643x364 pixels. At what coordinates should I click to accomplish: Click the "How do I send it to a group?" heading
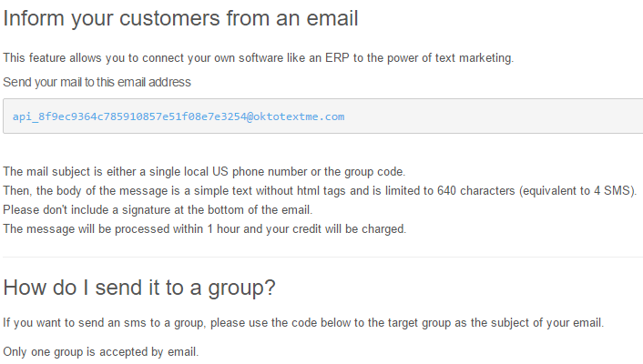[x=139, y=288]
